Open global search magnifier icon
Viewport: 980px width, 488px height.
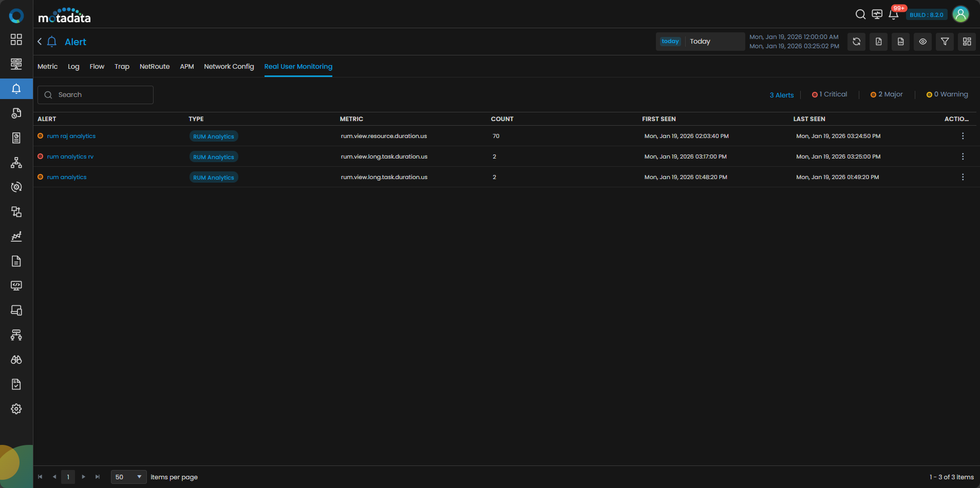tap(860, 14)
